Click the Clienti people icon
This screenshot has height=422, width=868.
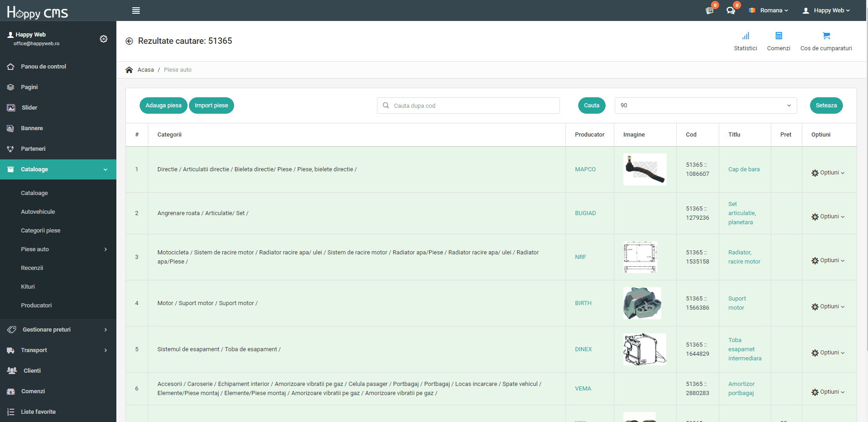point(12,371)
